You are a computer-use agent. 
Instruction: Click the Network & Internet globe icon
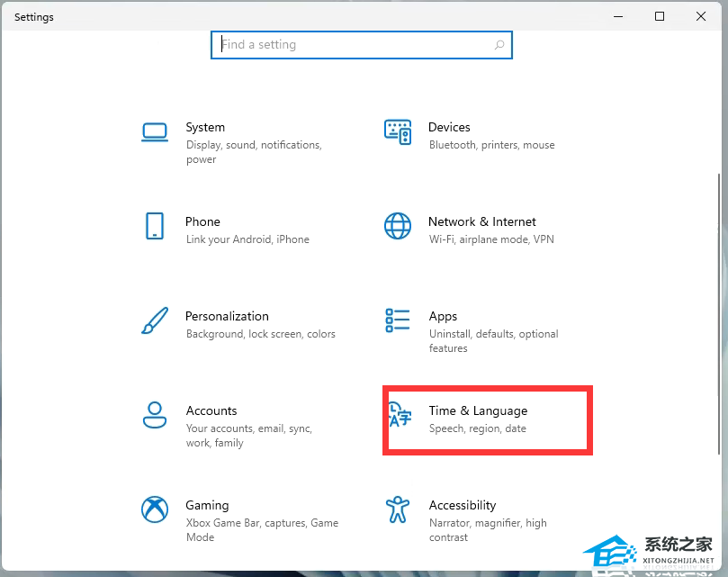[x=398, y=226]
